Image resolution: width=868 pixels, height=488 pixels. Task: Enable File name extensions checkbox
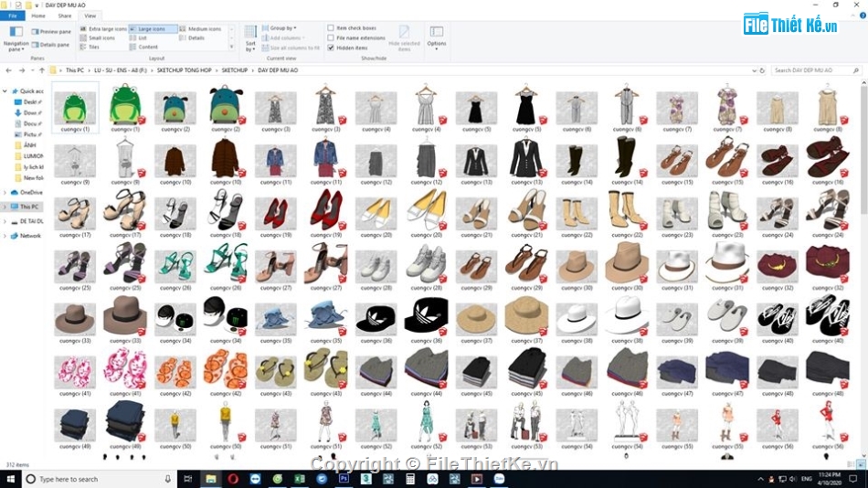tap(331, 37)
